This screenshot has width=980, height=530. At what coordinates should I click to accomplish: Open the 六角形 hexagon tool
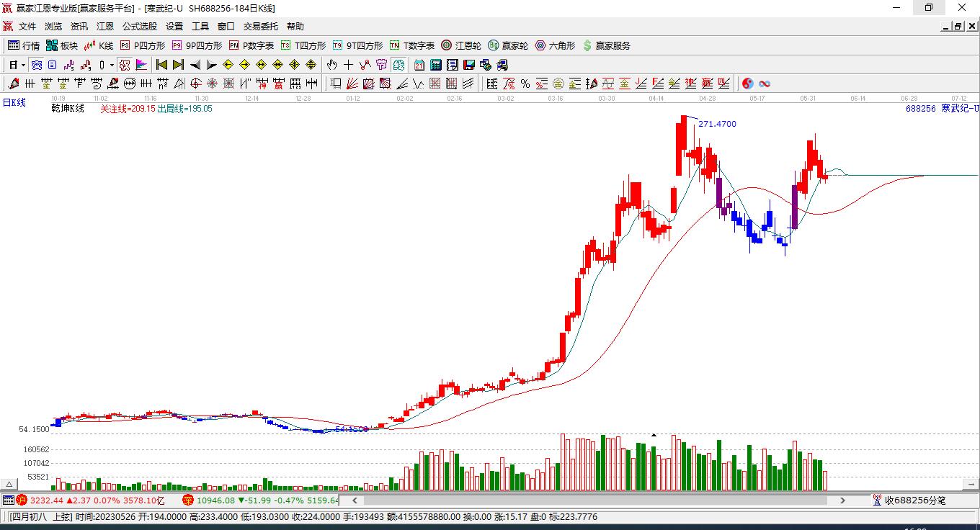[x=555, y=45]
